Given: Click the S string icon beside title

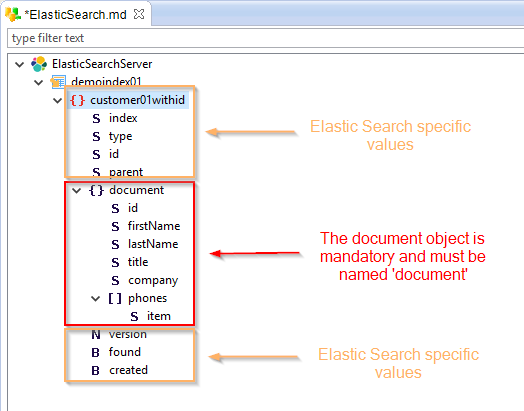Looking at the screenshot, I should (x=115, y=263).
